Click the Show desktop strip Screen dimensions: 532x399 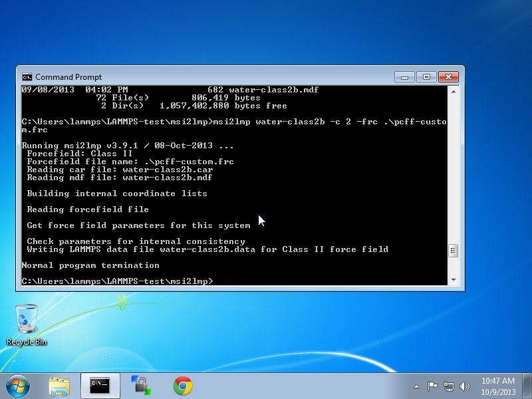click(x=527, y=386)
